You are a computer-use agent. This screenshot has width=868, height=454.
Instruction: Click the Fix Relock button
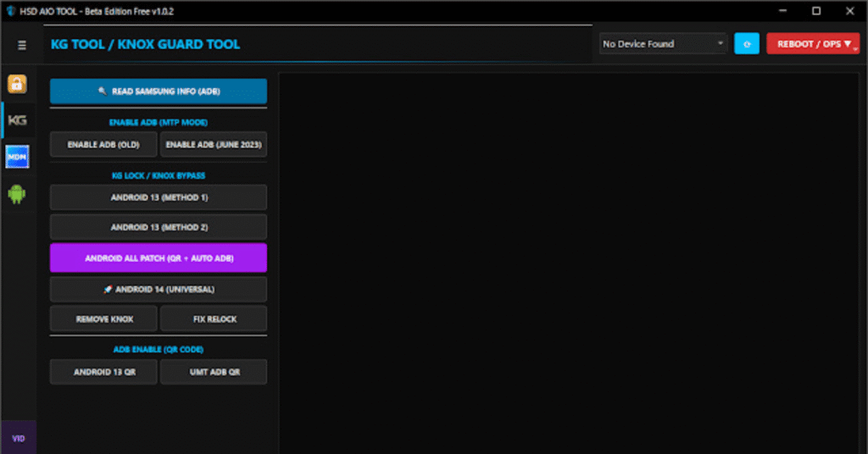[214, 319]
